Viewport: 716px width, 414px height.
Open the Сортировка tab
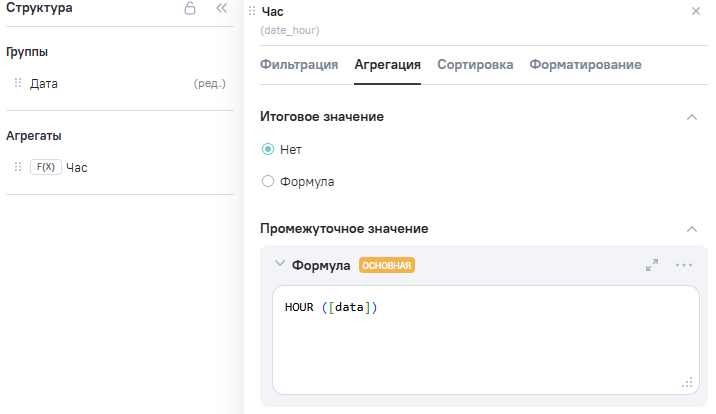(x=475, y=65)
